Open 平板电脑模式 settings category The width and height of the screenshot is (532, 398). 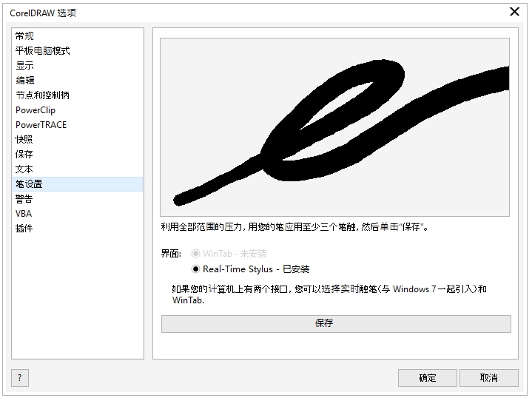(x=43, y=51)
